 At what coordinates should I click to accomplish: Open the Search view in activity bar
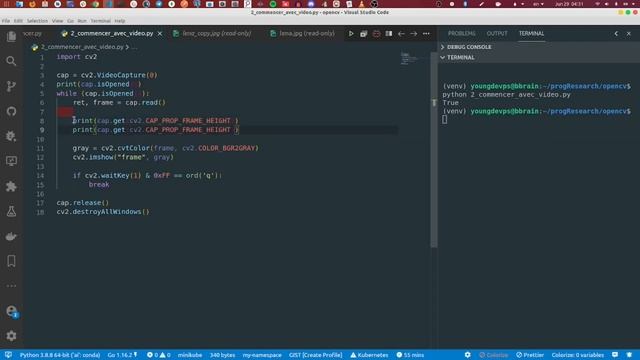coord(11,61)
